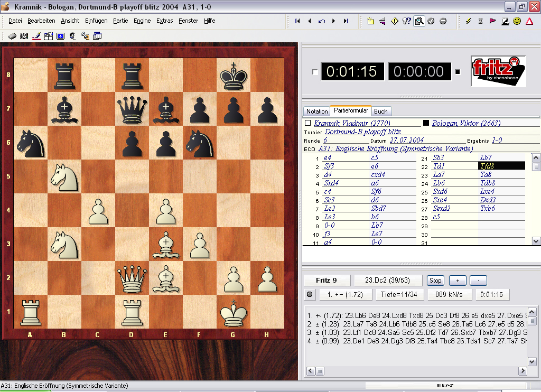Toggle the white clock indicator checkbox
Screen dimensions: 541x392
315,72
